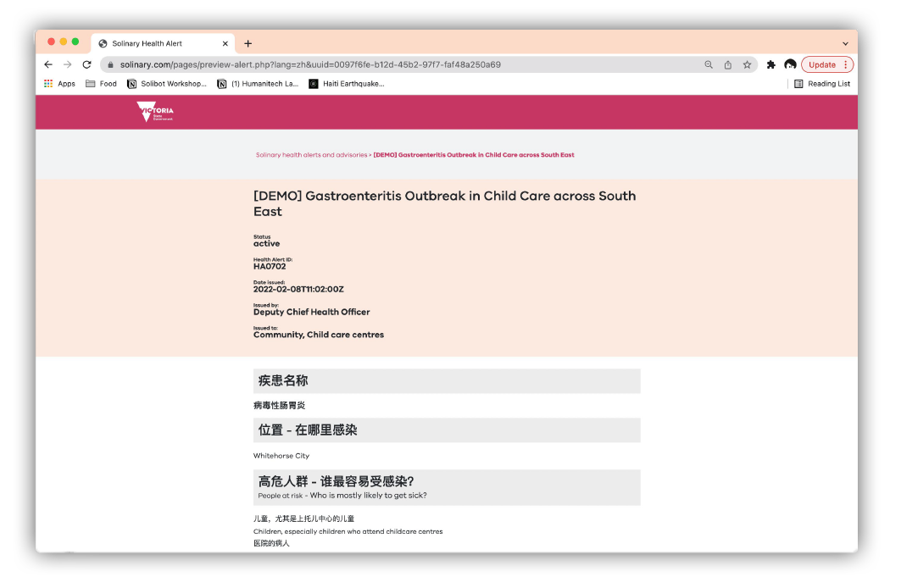Bookmark this page via the star icon
This screenshot has height=588, width=901.
[747, 64]
